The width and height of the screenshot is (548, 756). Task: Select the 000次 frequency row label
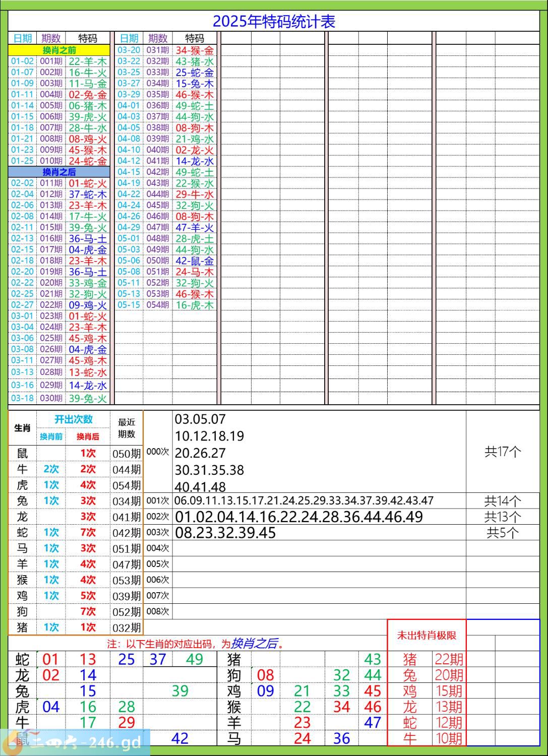157,452
